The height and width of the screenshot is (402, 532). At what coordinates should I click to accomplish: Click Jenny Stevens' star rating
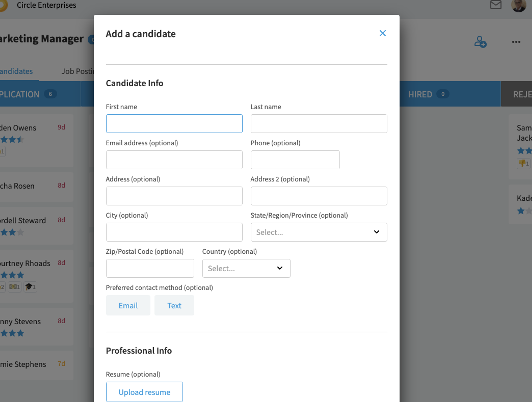(x=12, y=333)
